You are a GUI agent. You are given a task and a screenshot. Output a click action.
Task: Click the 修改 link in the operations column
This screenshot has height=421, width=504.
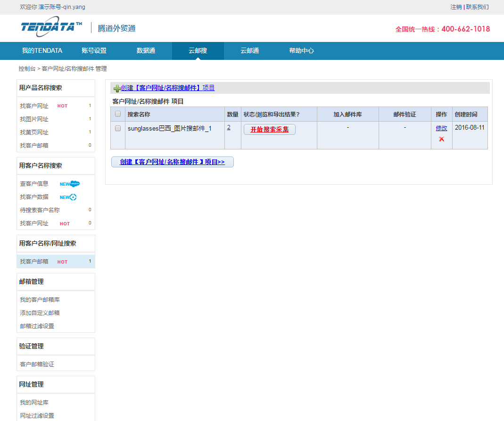tap(441, 128)
